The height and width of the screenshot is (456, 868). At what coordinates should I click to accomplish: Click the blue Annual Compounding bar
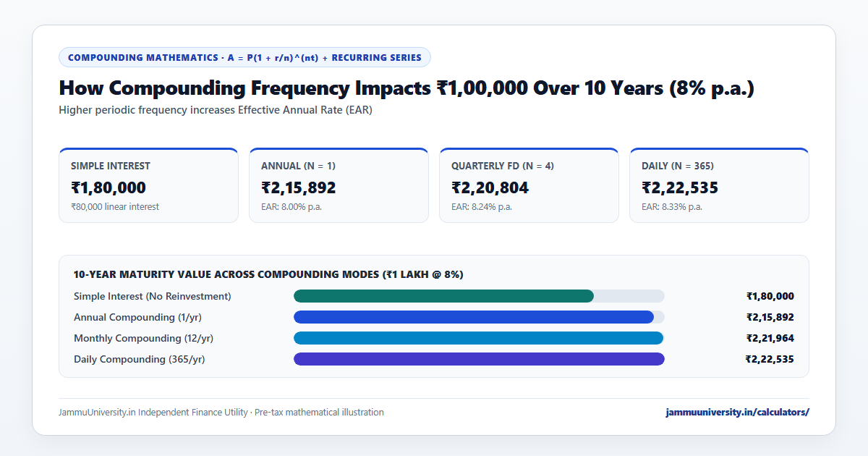click(x=474, y=317)
